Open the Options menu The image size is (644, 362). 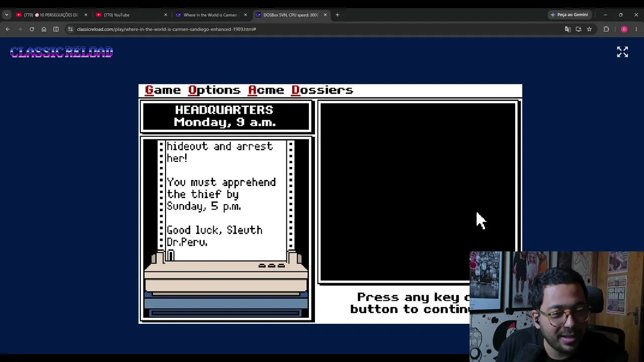[214, 90]
